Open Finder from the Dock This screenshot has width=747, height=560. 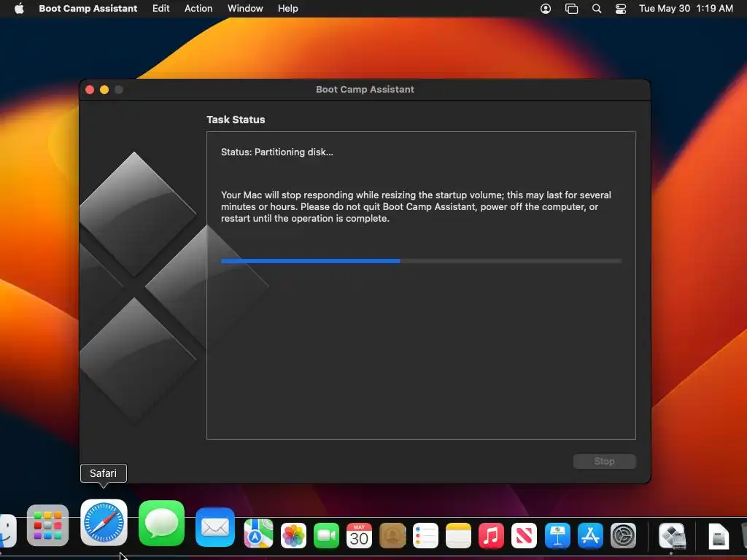point(7,529)
